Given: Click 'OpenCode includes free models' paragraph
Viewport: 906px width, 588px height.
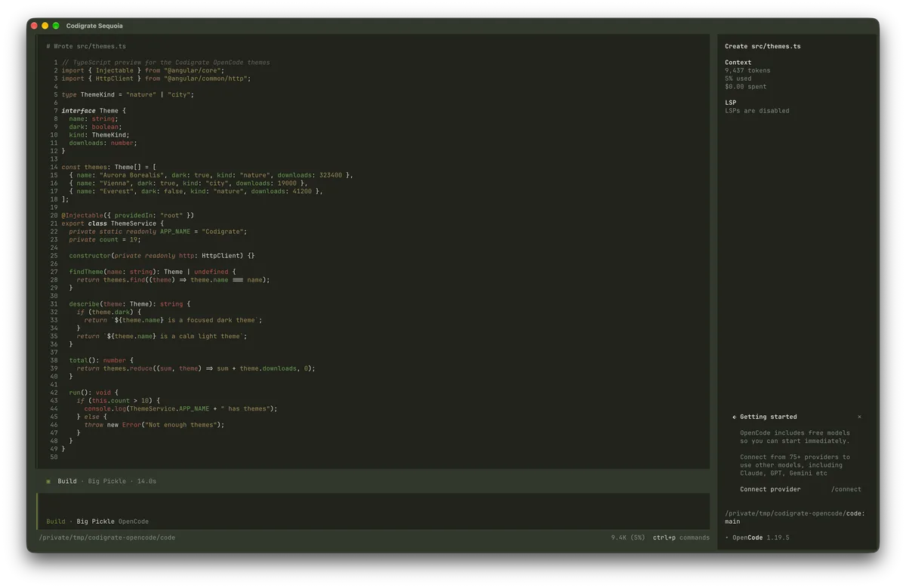Looking at the screenshot, I should (795, 437).
